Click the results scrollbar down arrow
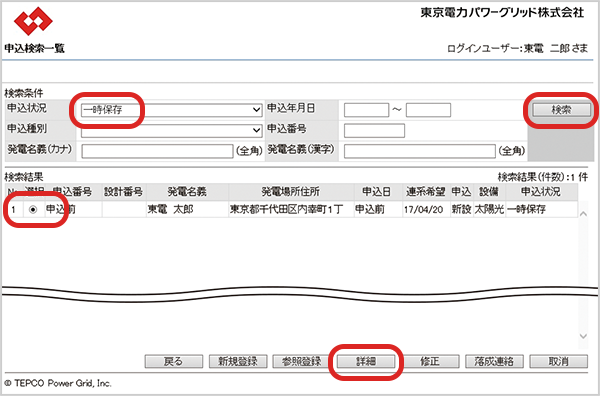 pyautogui.click(x=583, y=336)
